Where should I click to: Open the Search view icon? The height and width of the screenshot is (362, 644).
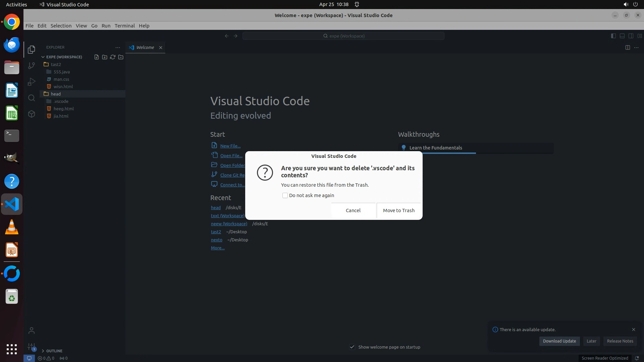point(32,98)
